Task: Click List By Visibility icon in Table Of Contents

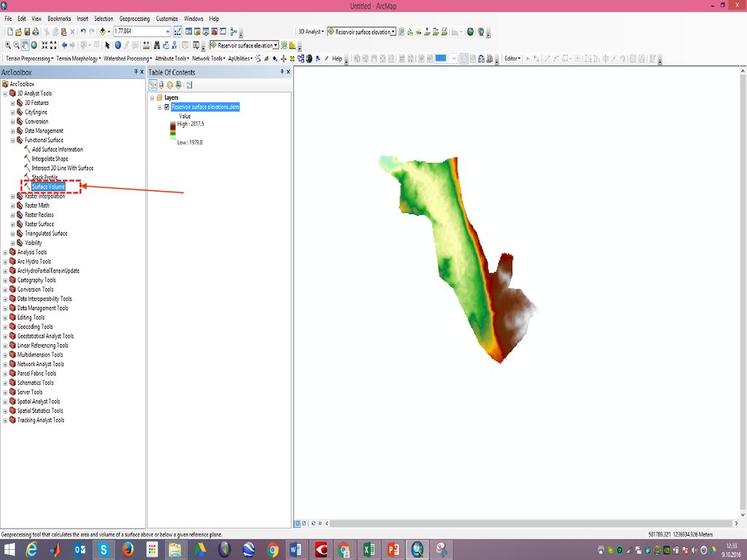Action: 170,85
